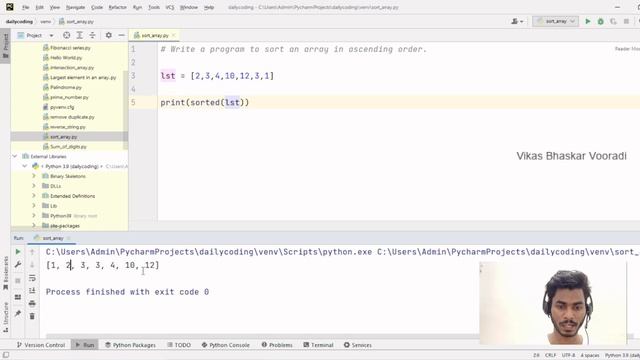Open the TODO tool window
640x360 pixels.
click(179, 345)
